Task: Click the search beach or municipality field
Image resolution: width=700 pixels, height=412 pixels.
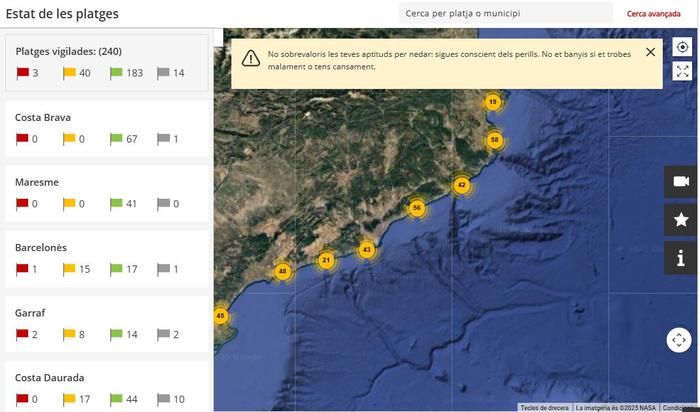Action: tap(504, 14)
